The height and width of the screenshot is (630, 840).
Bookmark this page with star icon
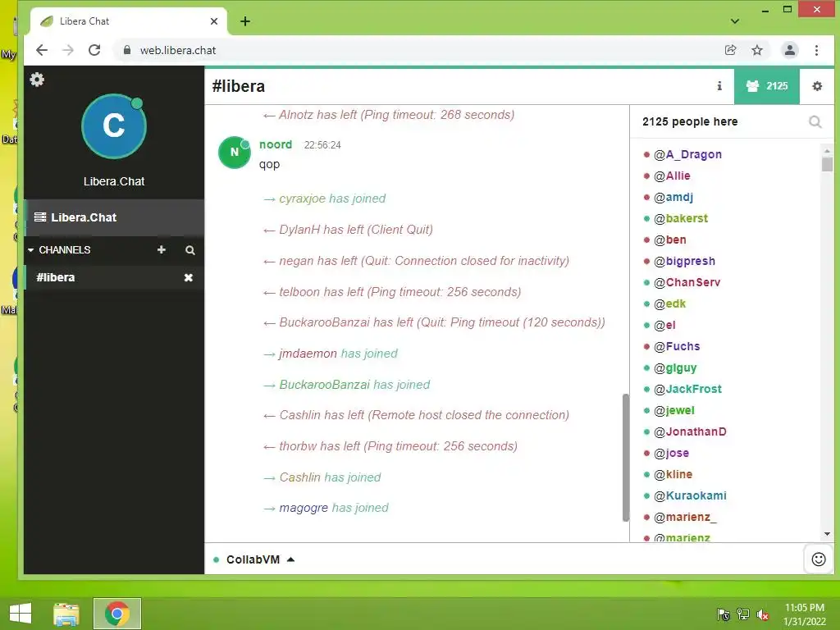757,50
